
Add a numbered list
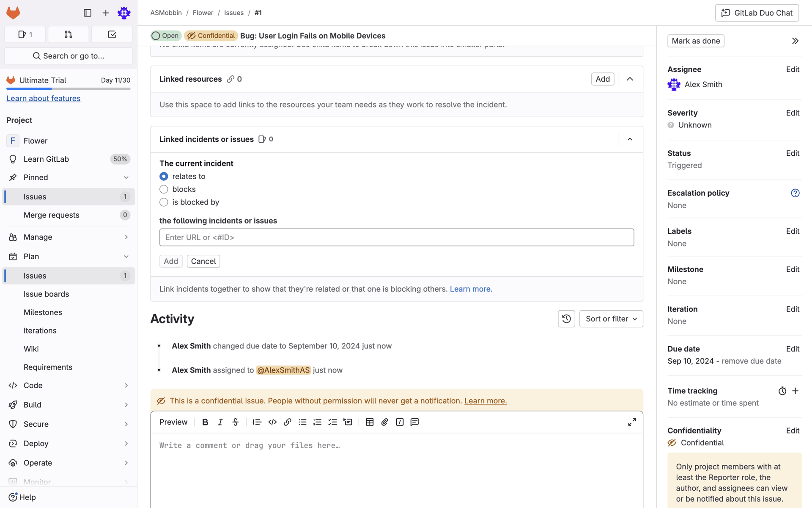[318, 422]
